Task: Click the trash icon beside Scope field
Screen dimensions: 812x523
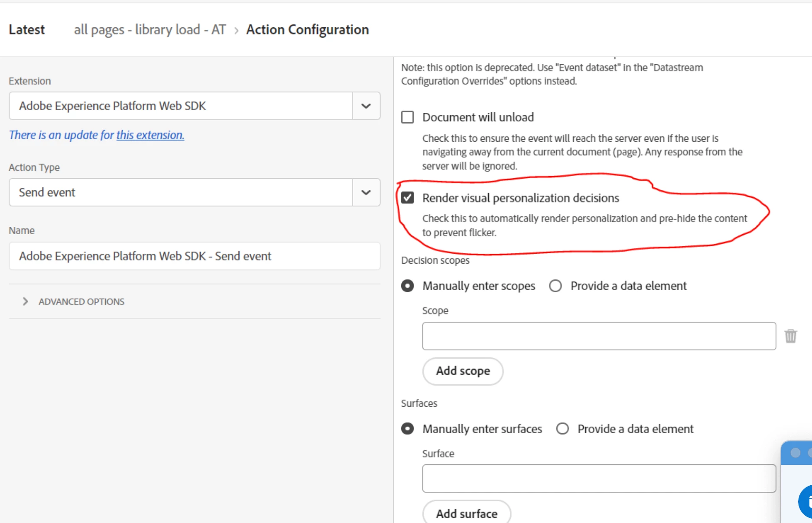Action: coord(790,336)
